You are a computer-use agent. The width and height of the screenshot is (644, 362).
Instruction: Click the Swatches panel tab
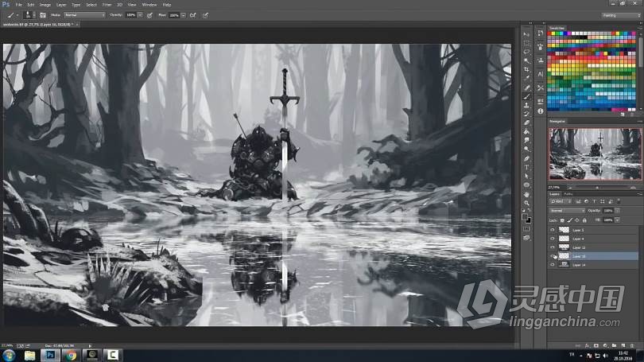pyautogui.click(x=557, y=28)
